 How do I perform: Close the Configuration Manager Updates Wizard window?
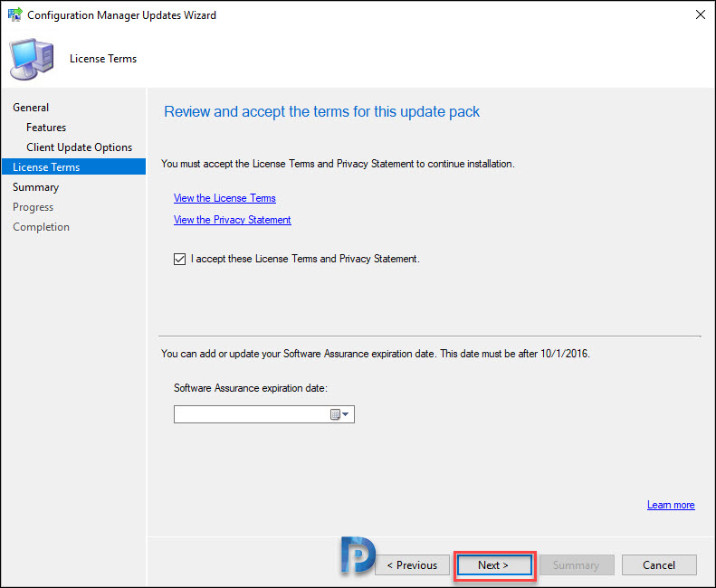tap(700, 14)
